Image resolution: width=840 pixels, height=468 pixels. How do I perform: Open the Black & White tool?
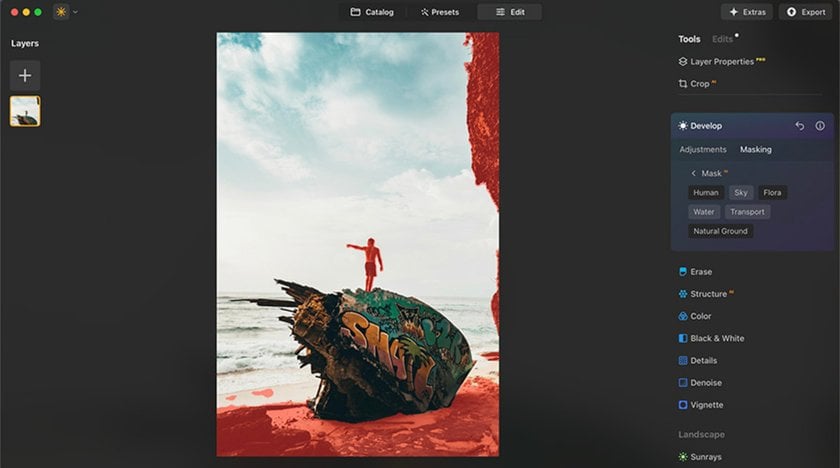pyautogui.click(x=716, y=338)
